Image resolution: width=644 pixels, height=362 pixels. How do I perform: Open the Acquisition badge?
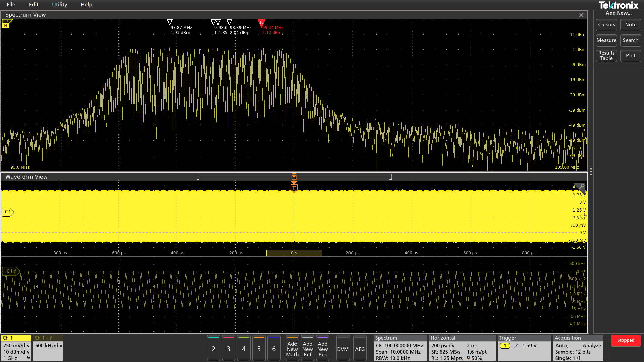578,348
